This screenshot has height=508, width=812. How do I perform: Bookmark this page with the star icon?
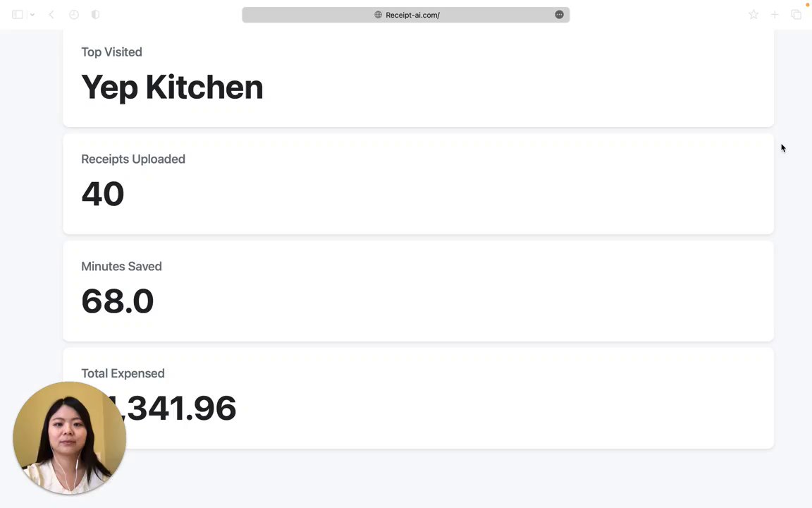(753, 15)
